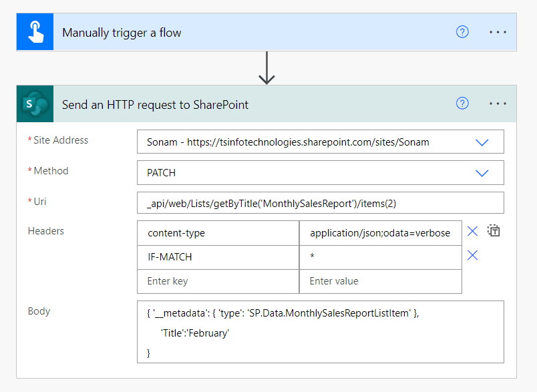Click the SharePoint action icon
The height and width of the screenshot is (392, 537).
pos(35,104)
